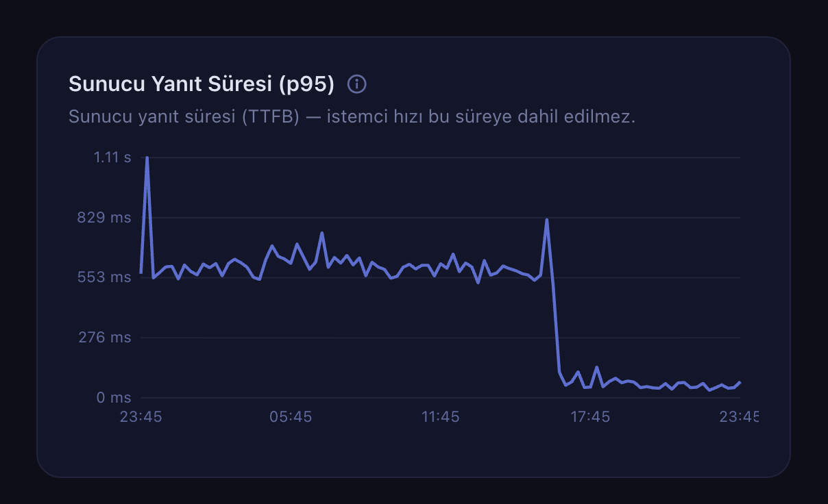Click the info icon beside the p95 title

pyautogui.click(x=357, y=84)
